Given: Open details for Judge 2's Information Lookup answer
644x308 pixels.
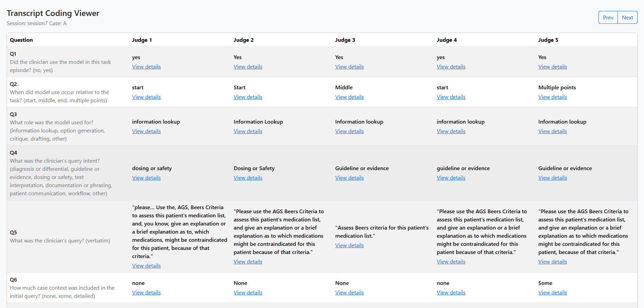Looking at the screenshot, I should (248, 131).
